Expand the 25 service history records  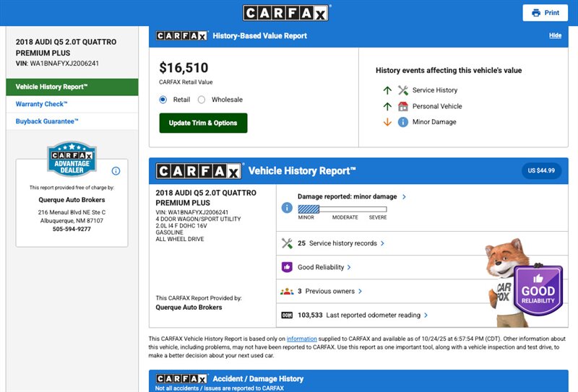pyautogui.click(x=340, y=243)
